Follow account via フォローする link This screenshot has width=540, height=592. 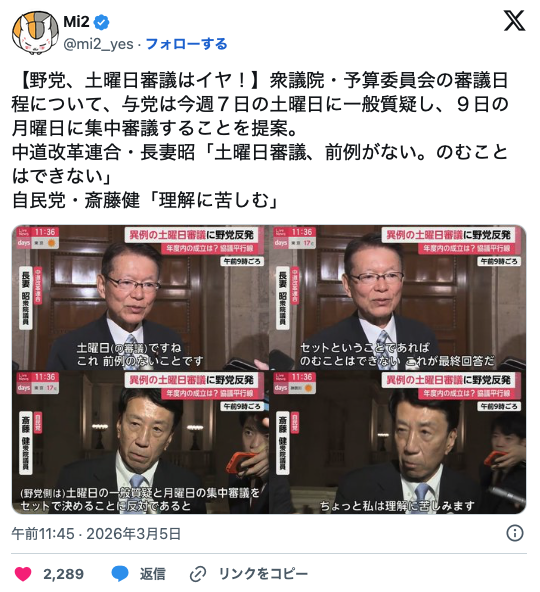tap(187, 44)
